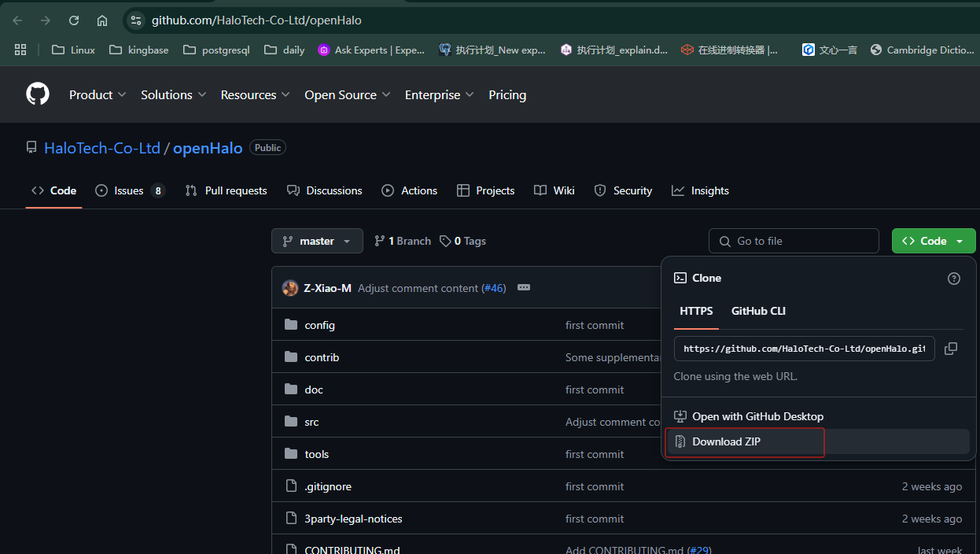Copy clone URL to clipboard
Viewport: 980px width, 554px height.
951,349
